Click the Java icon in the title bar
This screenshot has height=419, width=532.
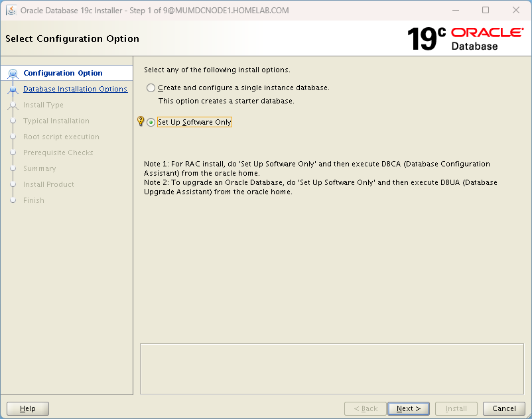(11, 11)
